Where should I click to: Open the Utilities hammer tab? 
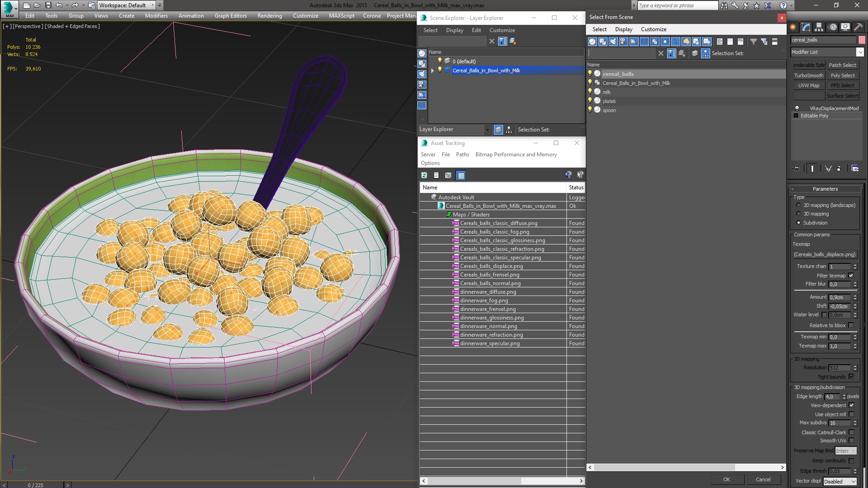click(x=858, y=27)
